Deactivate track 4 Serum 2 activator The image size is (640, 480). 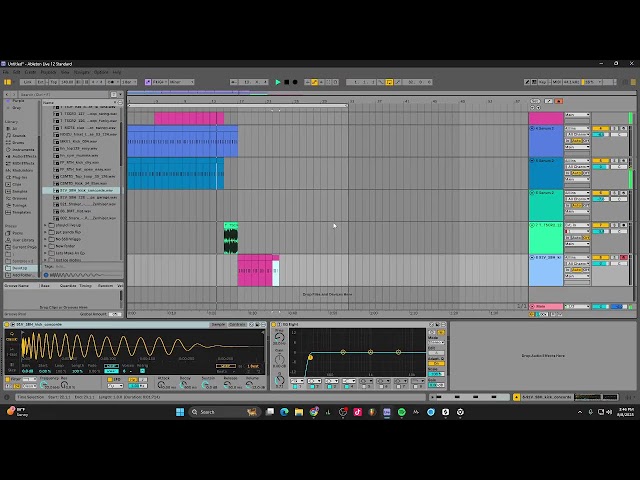coord(600,128)
